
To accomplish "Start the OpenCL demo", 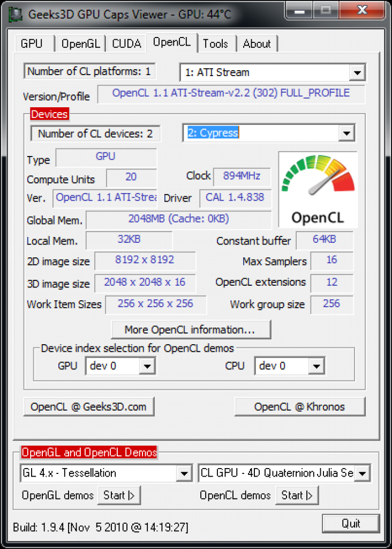I will click(297, 495).
